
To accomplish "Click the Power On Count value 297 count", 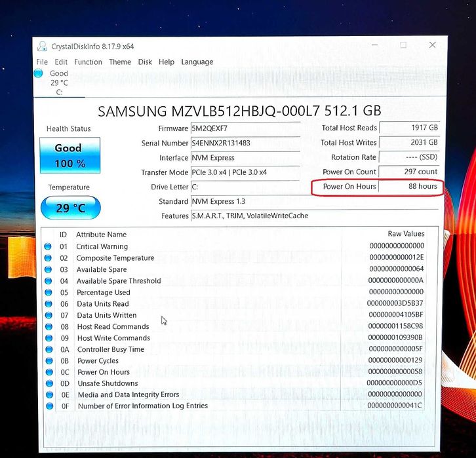I will [x=409, y=172].
